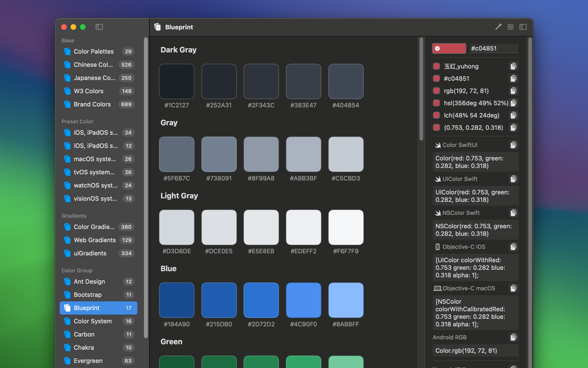Open Color Palettes in sidebar
The width and height of the screenshot is (588, 368).
pyautogui.click(x=98, y=52)
